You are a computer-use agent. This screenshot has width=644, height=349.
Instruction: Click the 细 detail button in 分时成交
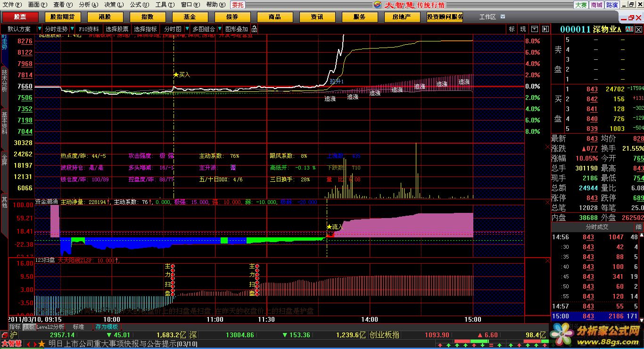click(x=638, y=227)
